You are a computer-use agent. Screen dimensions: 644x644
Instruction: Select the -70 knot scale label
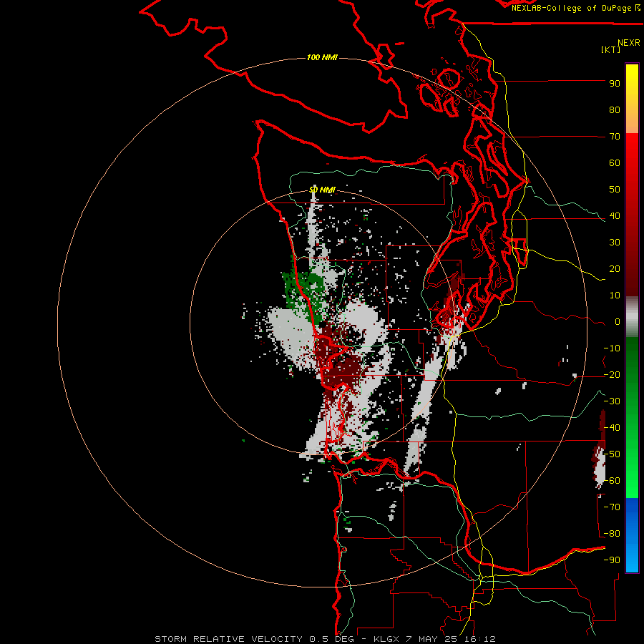click(612, 507)
